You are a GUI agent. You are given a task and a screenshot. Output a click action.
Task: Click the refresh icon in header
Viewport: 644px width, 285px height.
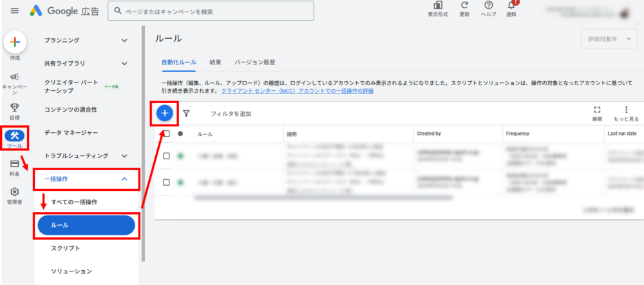[464, 6]
